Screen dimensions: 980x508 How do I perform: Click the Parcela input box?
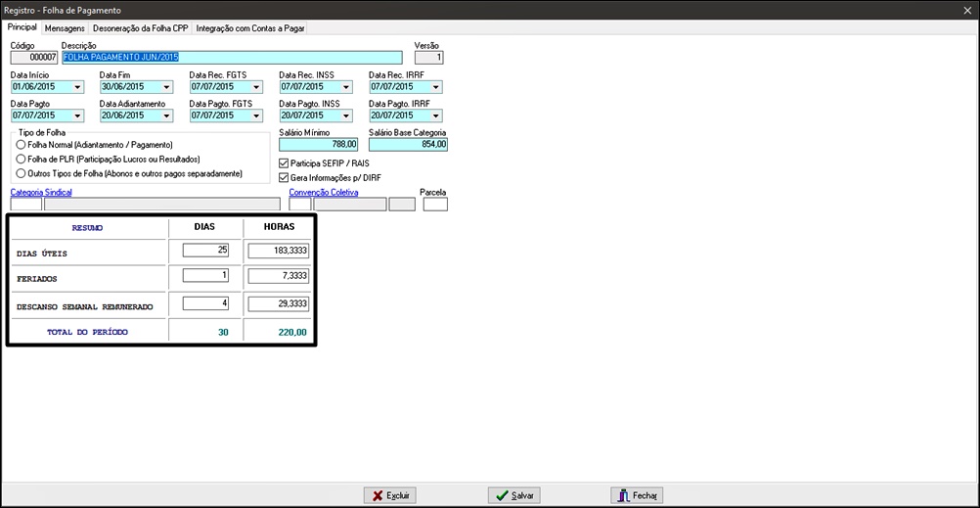435,205
